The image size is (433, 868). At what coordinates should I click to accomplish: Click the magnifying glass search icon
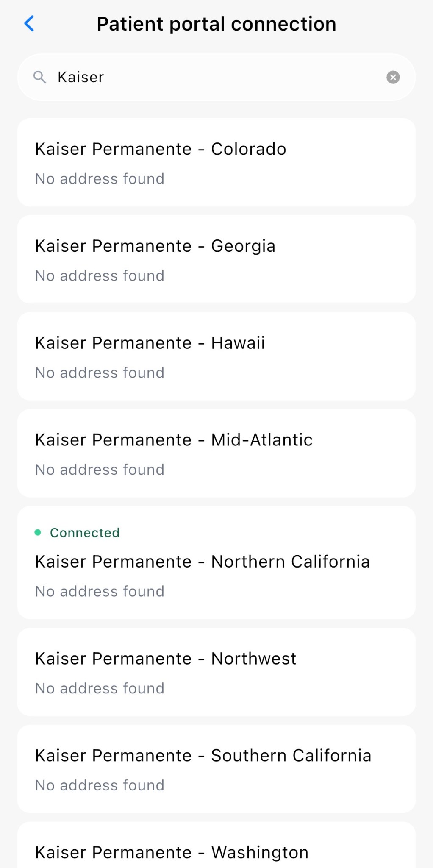pos(39,77)
